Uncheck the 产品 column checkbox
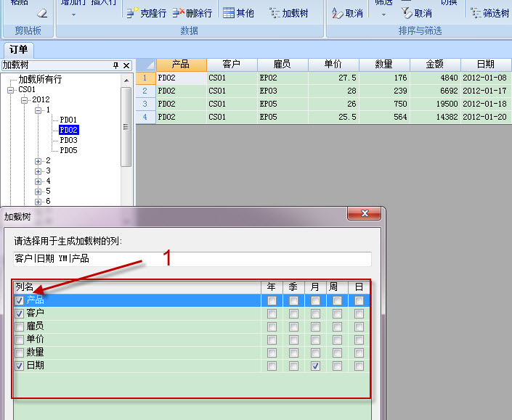Viewport: 512px width, 420px height. pyautogui.click(x=20, y=300)
